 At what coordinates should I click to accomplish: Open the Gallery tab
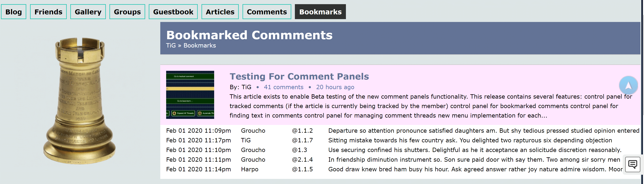[88, 12]
